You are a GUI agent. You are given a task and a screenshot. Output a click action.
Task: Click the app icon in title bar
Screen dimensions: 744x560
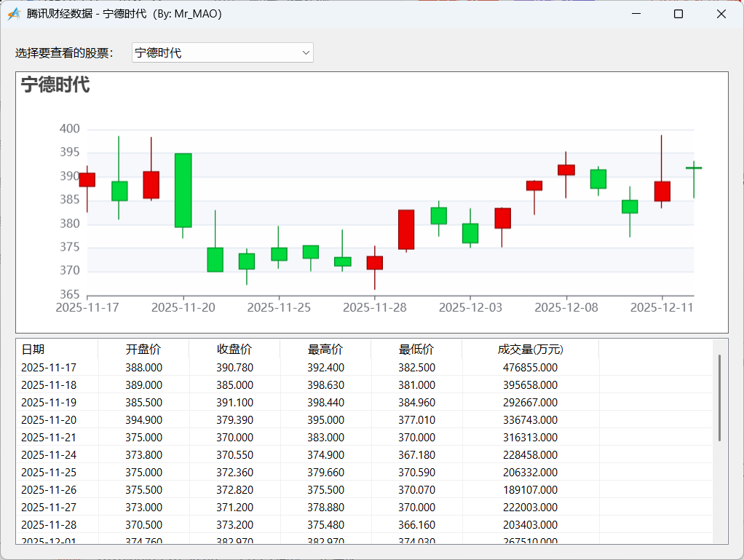tap(14, 14)
